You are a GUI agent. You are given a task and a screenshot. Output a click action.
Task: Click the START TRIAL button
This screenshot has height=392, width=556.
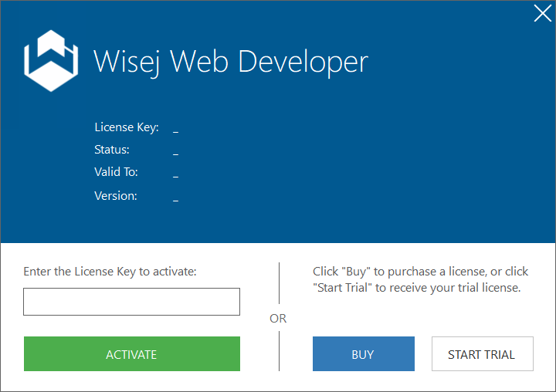click(482, 353)
